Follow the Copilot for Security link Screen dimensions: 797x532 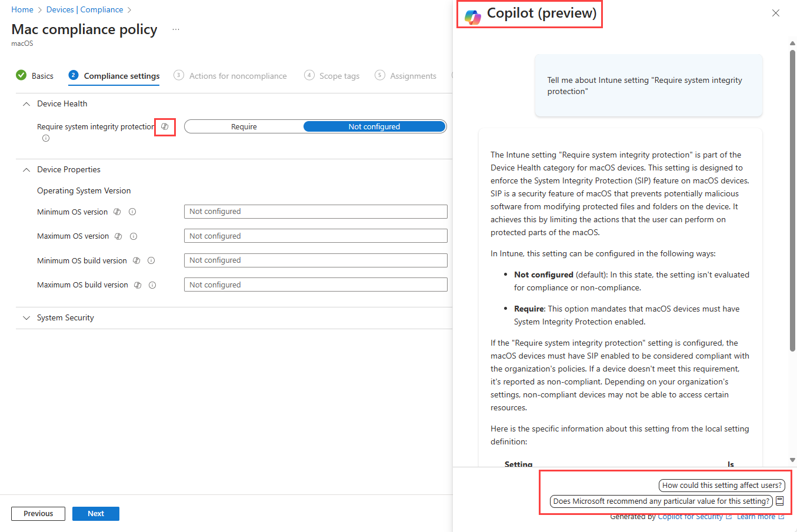click(695, 517)
